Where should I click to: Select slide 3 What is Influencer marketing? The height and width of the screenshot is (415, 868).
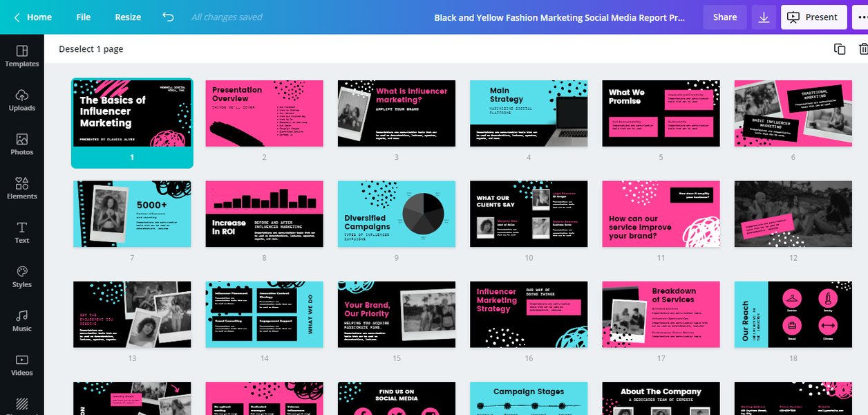point(397,113)
